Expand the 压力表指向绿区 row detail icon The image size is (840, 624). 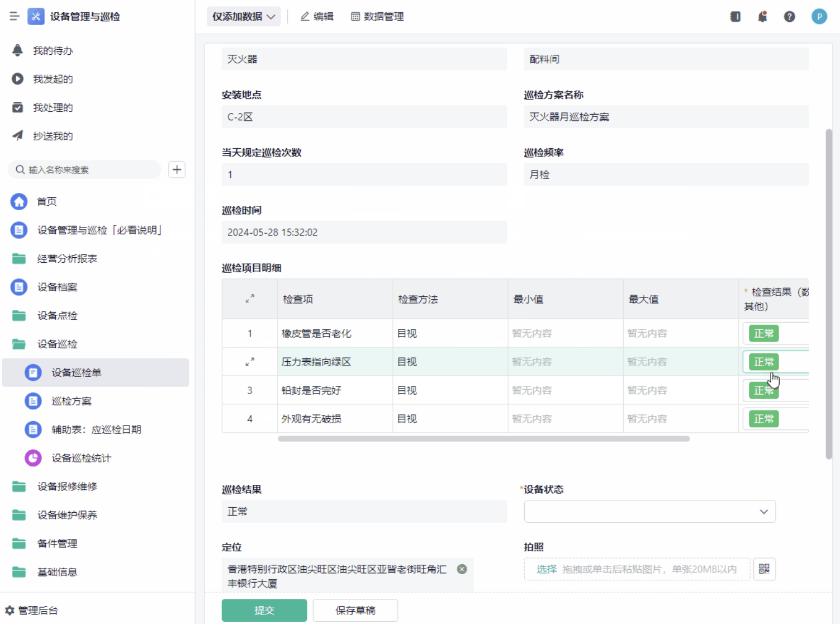coord(250,362)
